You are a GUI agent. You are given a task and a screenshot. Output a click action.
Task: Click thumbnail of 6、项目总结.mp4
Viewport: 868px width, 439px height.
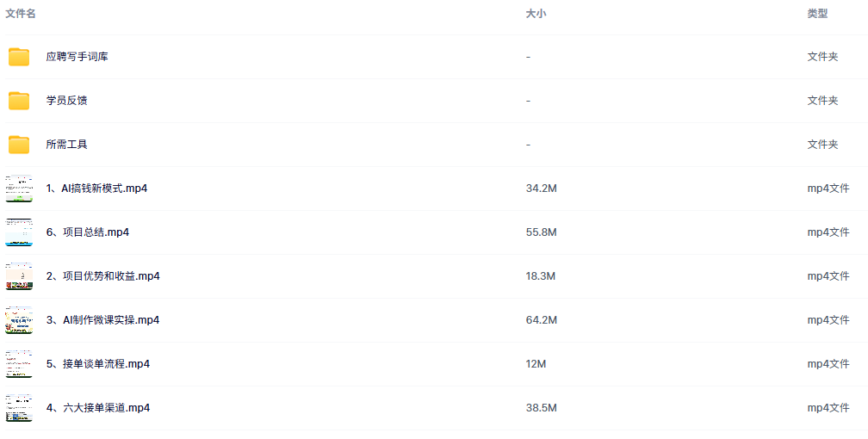[19, 232]
